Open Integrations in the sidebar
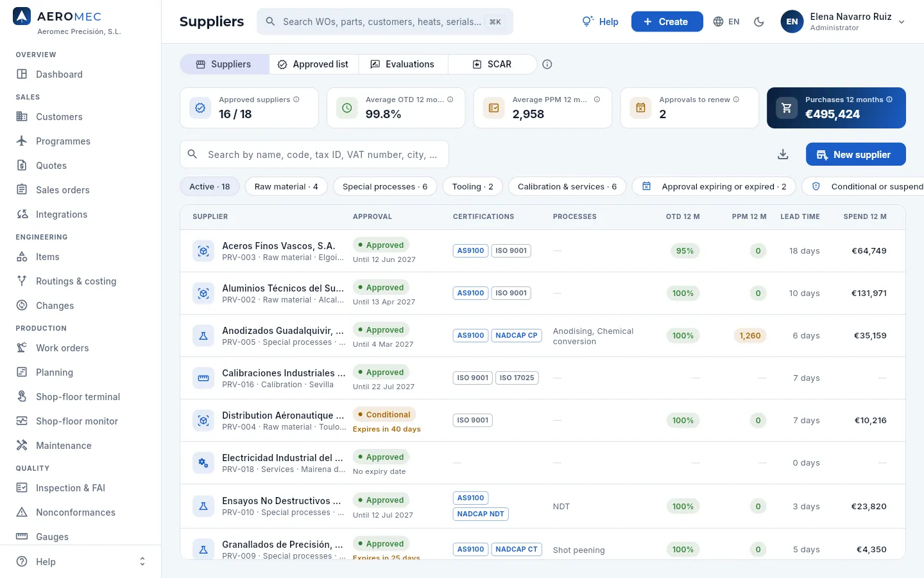The height and width of the screenshot is (578, 924). 80,215
